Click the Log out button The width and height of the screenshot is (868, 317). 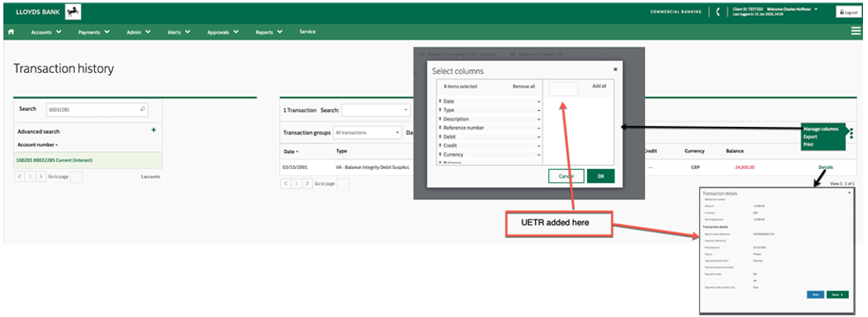click(849, 12)
